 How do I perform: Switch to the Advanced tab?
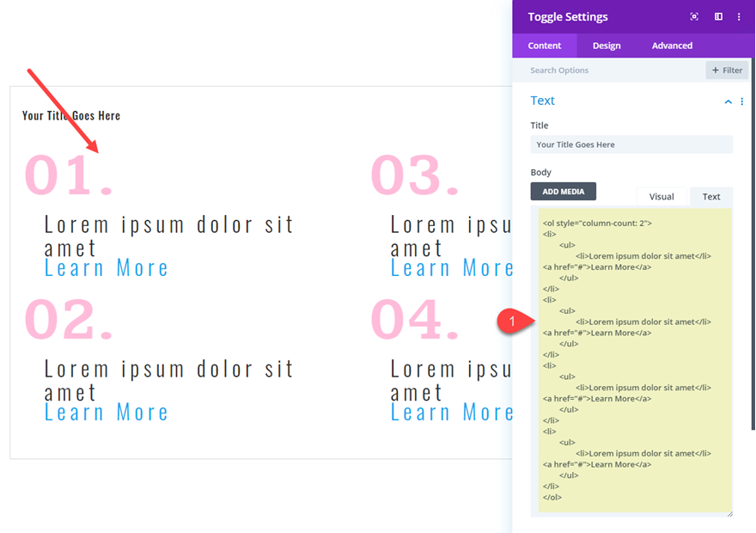(671, 46)
